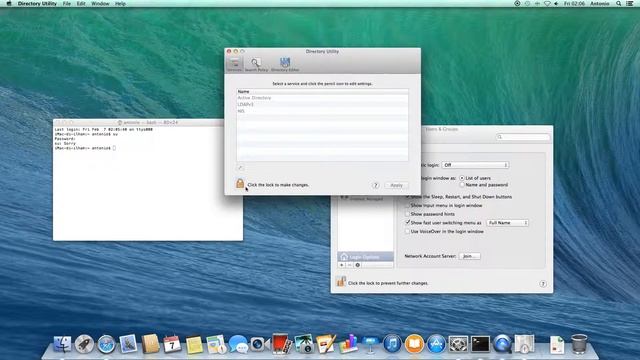640x360 pixels.
Task: Click the volume icon in menu bar
Action: (x=556, y=4)
